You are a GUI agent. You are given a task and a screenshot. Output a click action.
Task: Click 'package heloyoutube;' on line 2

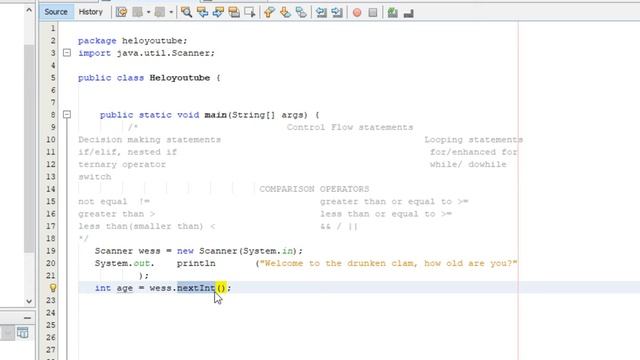[133, 41]
